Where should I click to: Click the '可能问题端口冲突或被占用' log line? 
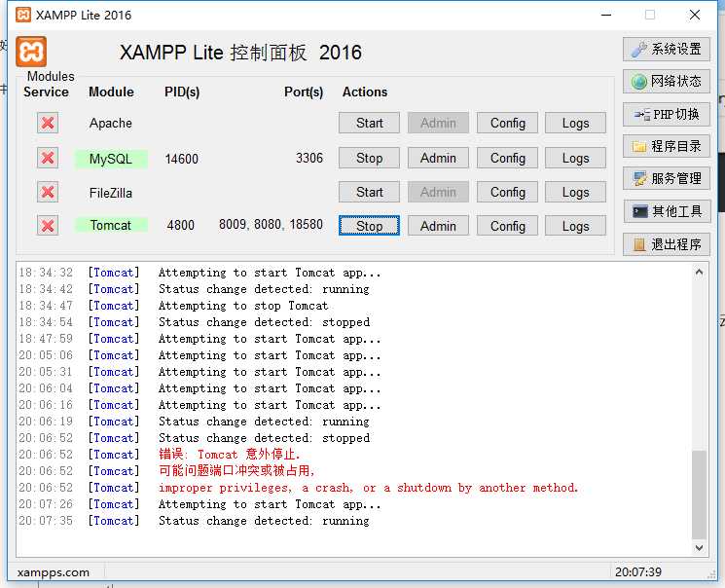click(x=236, y=471)
